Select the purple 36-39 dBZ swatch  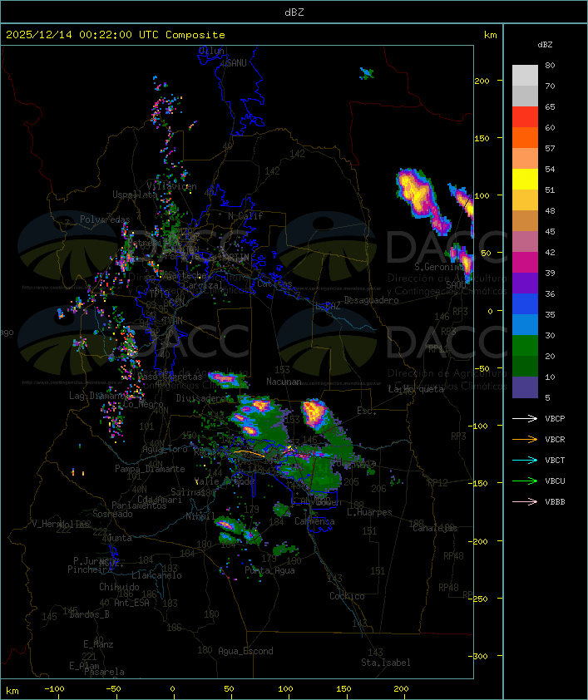point(525,283)
